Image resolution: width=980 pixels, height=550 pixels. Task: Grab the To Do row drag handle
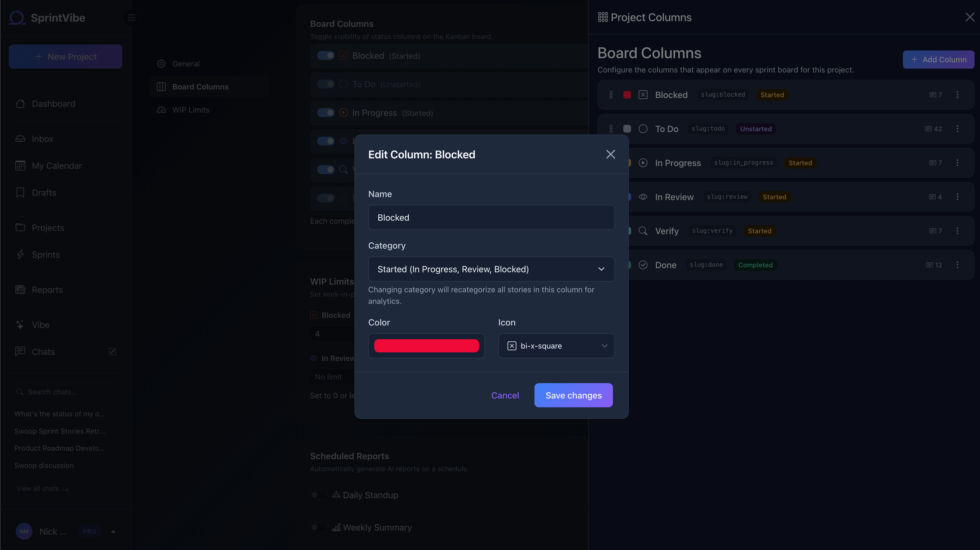click(x=611, y=129)
